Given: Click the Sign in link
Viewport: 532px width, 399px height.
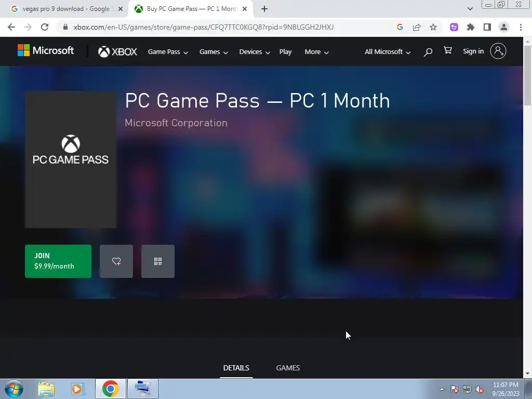Looking at the screenshot, I should pos(473,51).
